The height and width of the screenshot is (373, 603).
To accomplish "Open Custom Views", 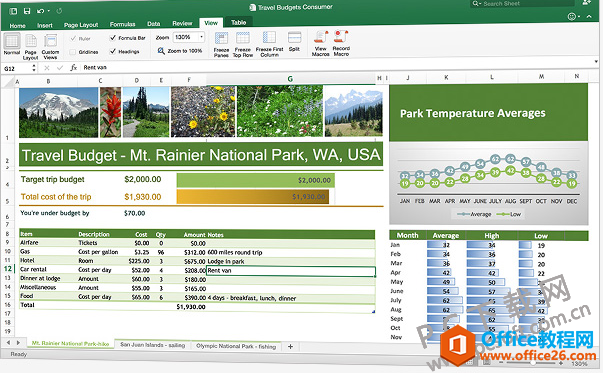I will click(x=50, y=47).
